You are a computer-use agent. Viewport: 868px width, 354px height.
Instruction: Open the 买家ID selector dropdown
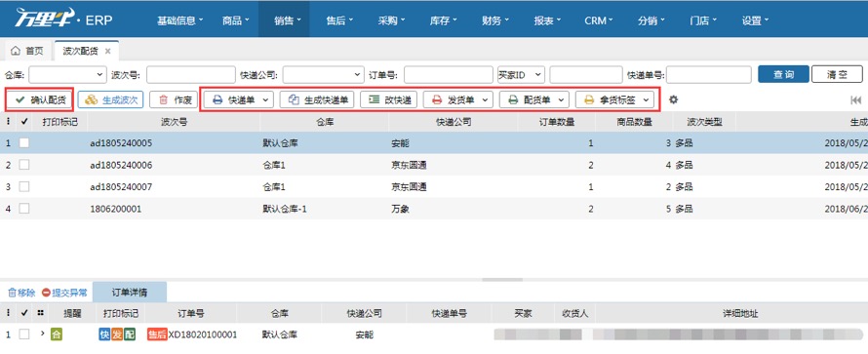click(521, 75)
